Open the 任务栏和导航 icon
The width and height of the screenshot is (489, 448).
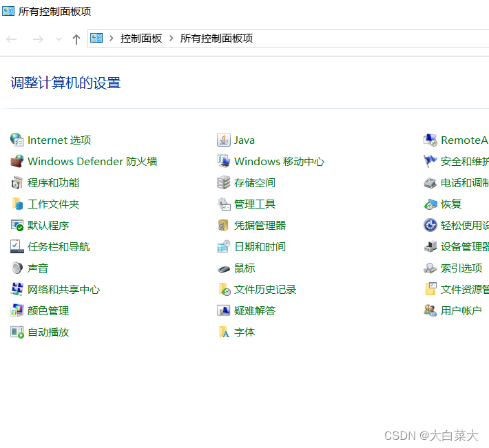(x=17, y=247)
